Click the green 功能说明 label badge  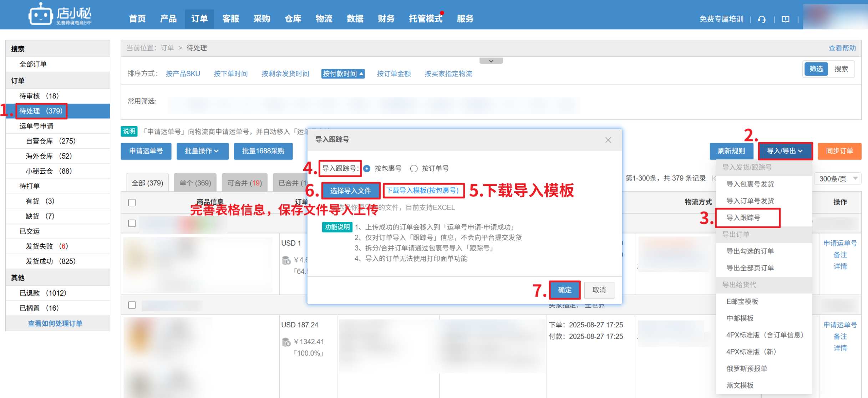337,227
